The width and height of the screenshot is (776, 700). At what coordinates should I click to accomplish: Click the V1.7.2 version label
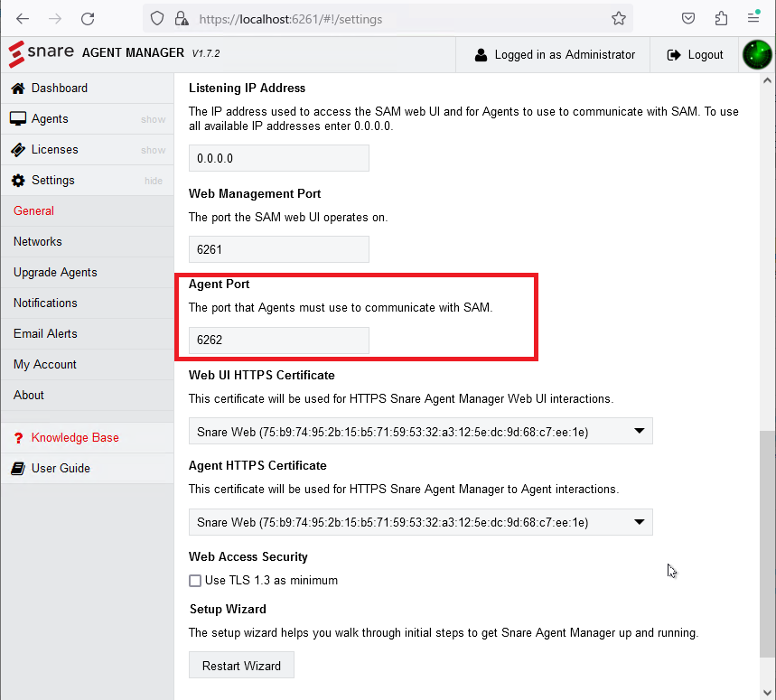point(206,53)
